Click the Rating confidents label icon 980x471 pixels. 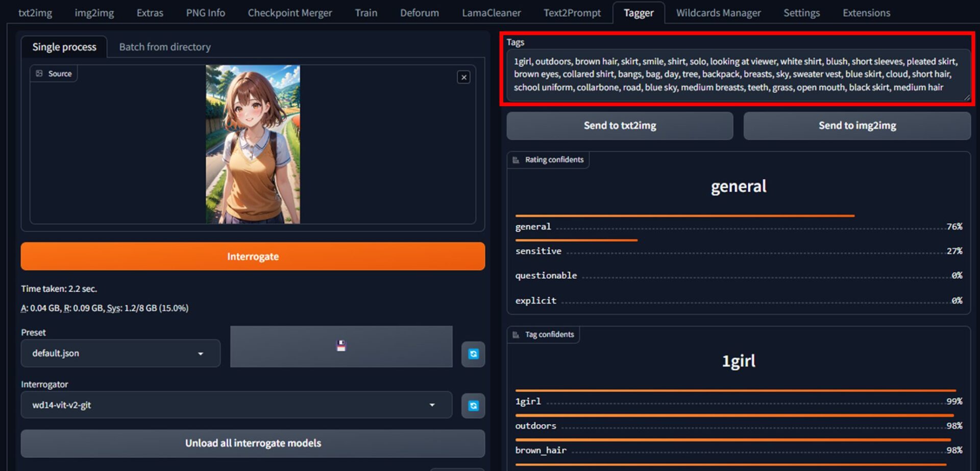516,160
